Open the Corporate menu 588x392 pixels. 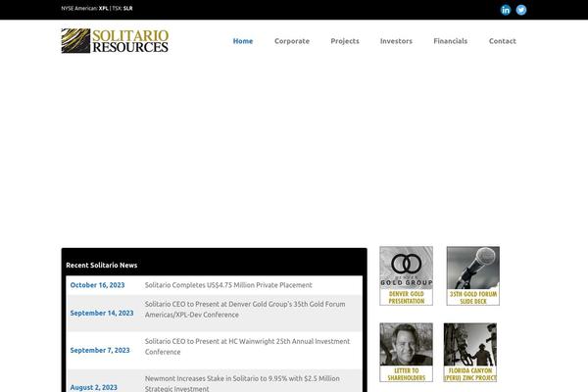click(292, 41)
